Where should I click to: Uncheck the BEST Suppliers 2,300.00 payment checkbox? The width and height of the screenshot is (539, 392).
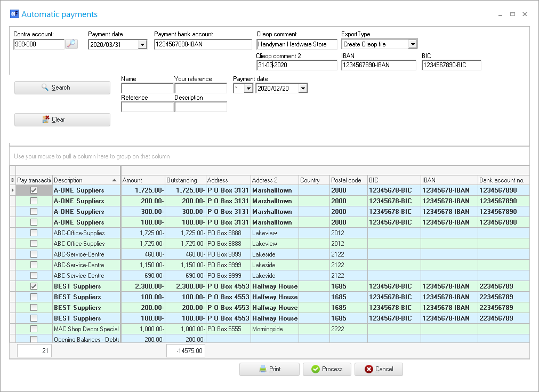tap(34, 286)
